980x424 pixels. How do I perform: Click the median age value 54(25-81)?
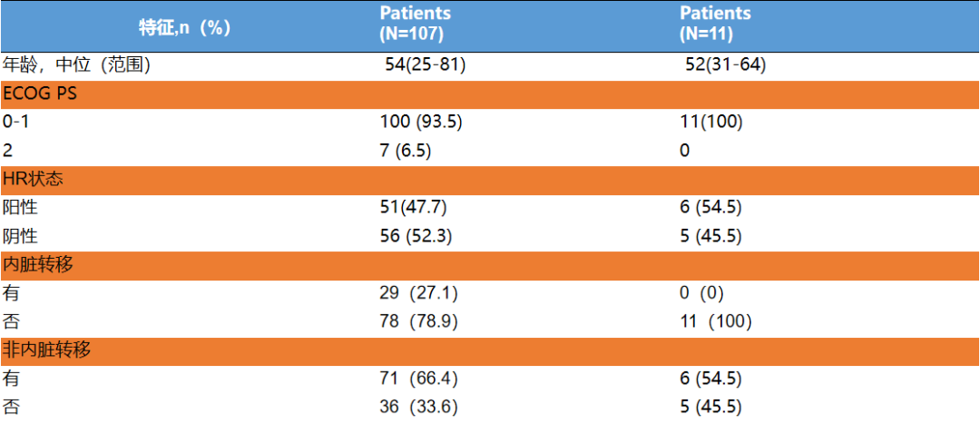coord(426,64)
